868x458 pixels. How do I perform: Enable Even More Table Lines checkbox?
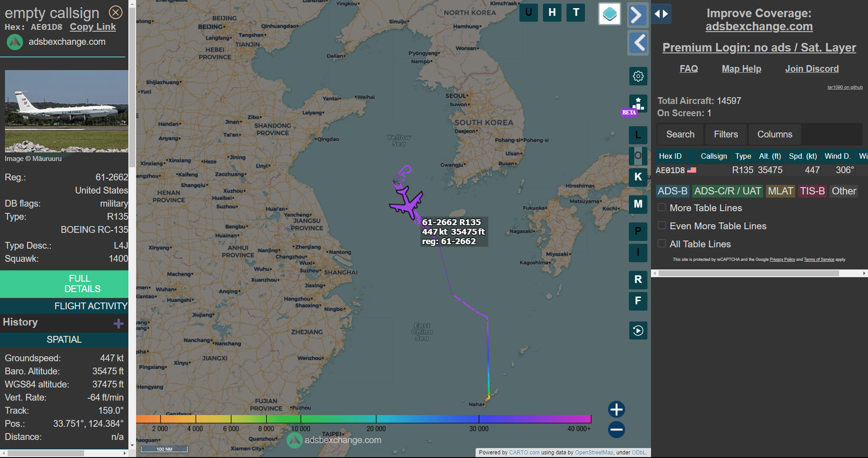(x=662, y=226)
